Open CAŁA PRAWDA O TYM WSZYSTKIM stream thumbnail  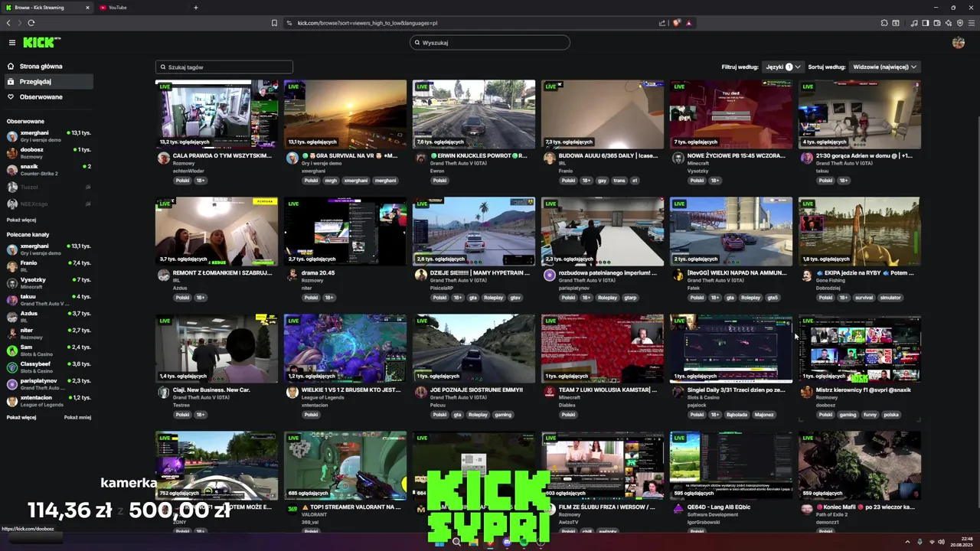pyautogui.click(x=217, y=114)
